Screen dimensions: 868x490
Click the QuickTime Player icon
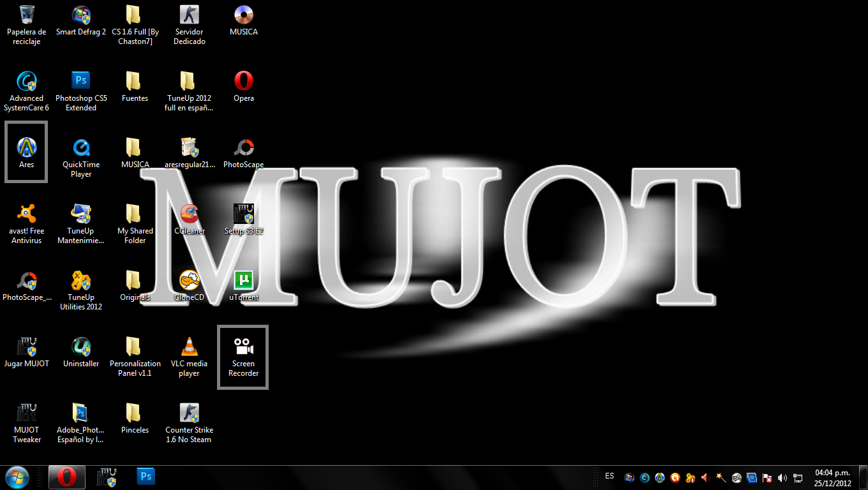(81, 148)
